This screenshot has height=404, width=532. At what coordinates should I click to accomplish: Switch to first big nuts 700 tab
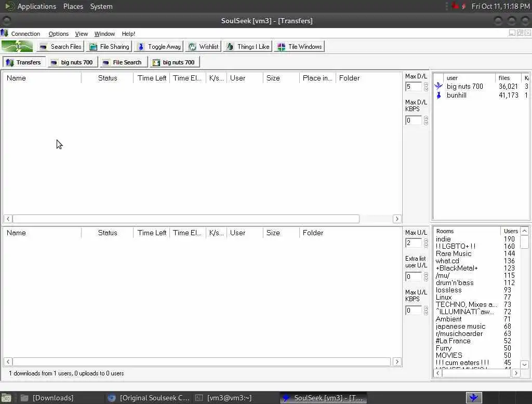point(72,62)
